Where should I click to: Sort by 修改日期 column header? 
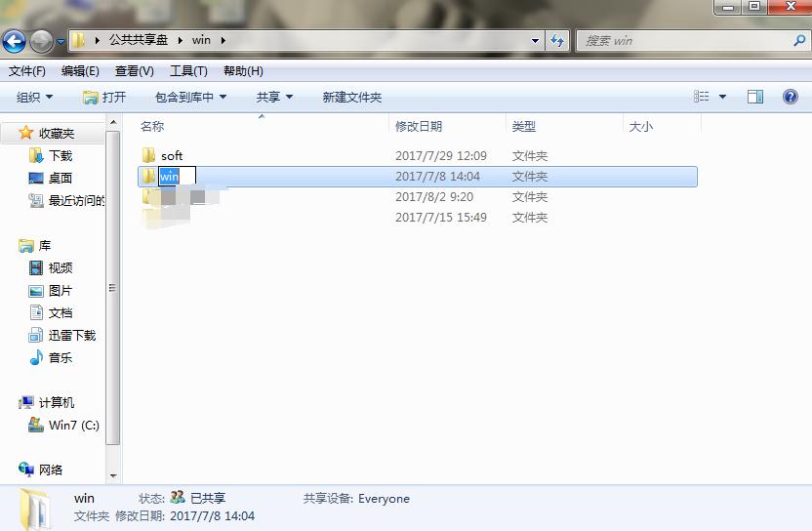pyautogui.click(x=419, y=126)
